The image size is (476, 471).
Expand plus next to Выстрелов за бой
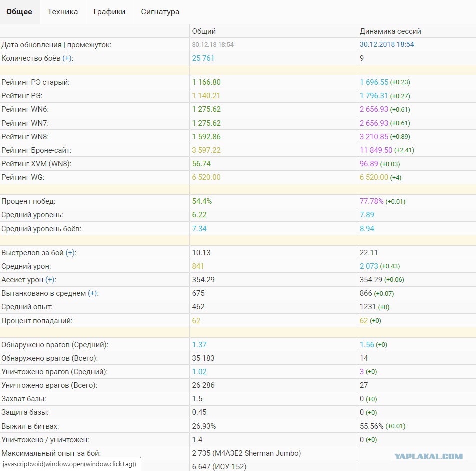tap(70, 253)
